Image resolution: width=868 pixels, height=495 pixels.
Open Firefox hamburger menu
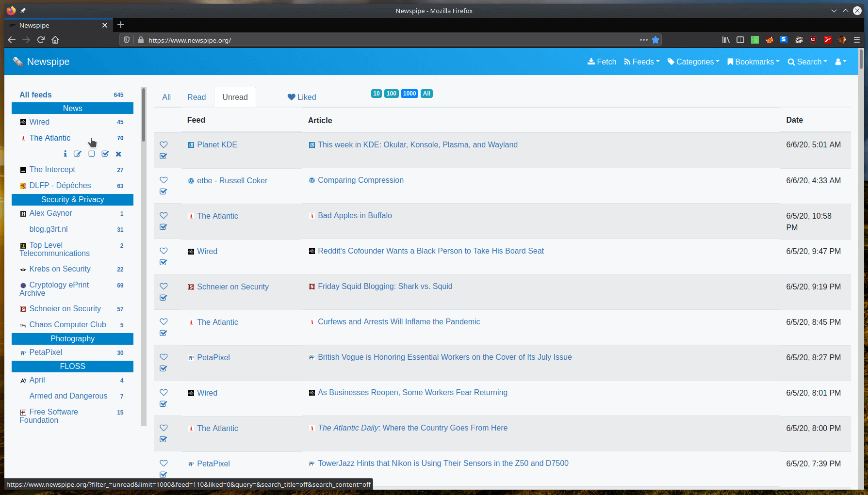(x=857, y=40)
